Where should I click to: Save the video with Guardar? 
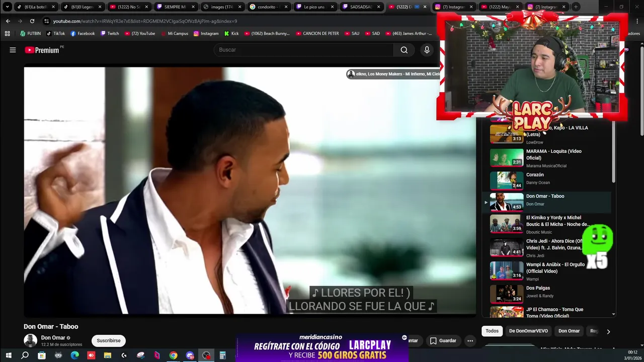click(x=443, y=340)
